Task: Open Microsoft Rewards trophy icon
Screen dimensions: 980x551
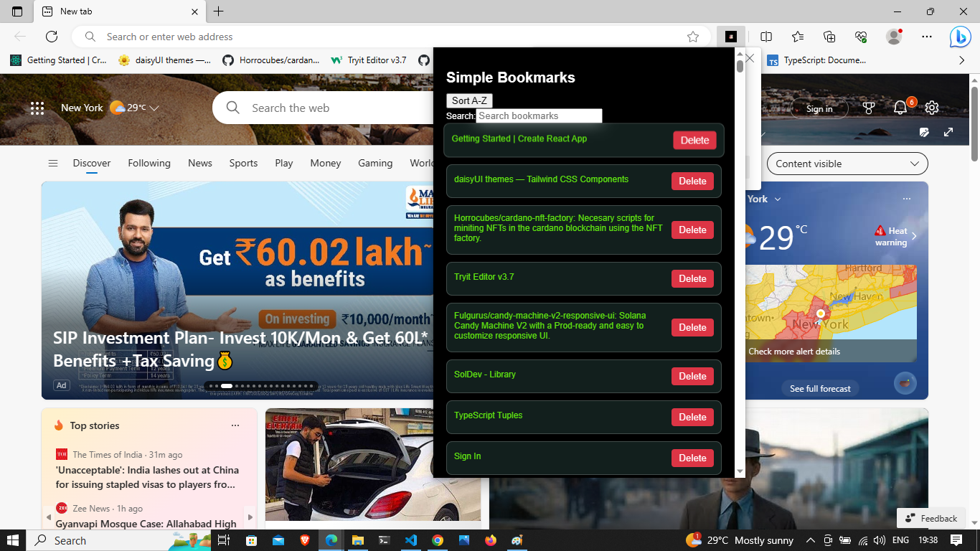Action: tap(869, 108)
